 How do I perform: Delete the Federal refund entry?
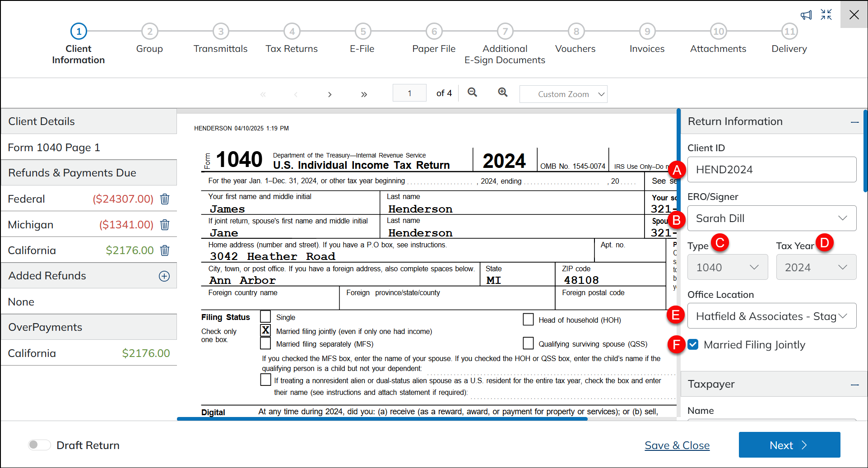165,199
